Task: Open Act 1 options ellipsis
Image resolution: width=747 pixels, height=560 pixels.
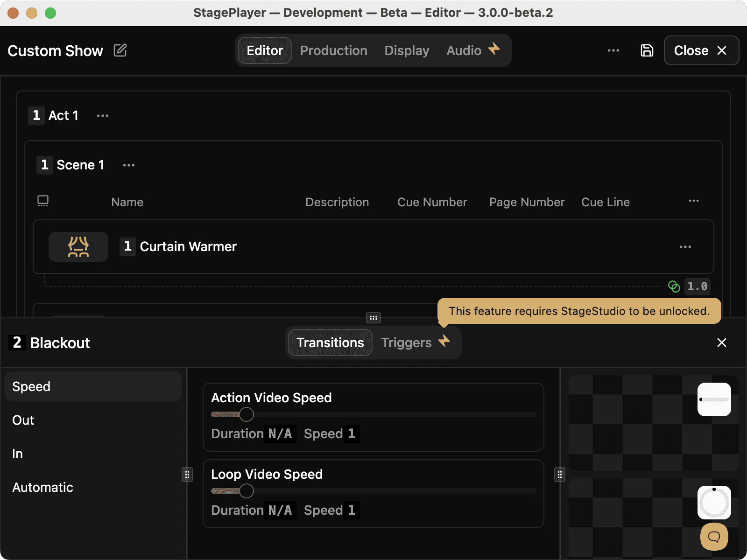Action: (103, 116)
